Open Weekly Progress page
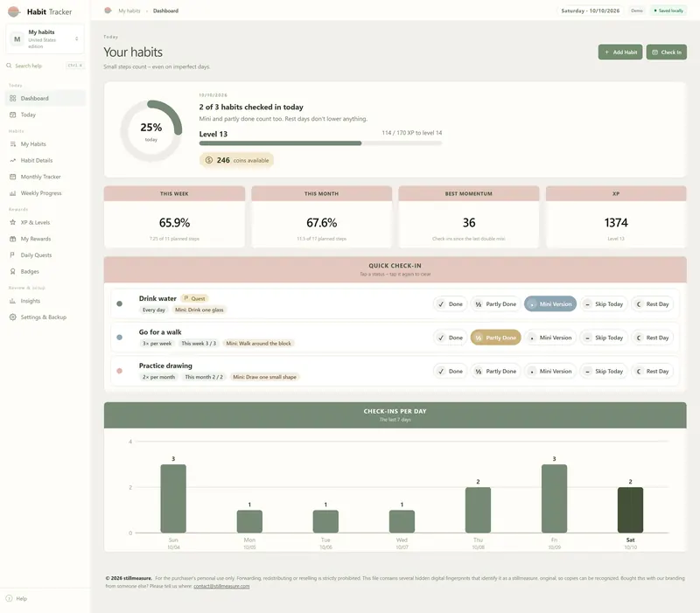This screenshot has width=700, height=613. (45, 193)
